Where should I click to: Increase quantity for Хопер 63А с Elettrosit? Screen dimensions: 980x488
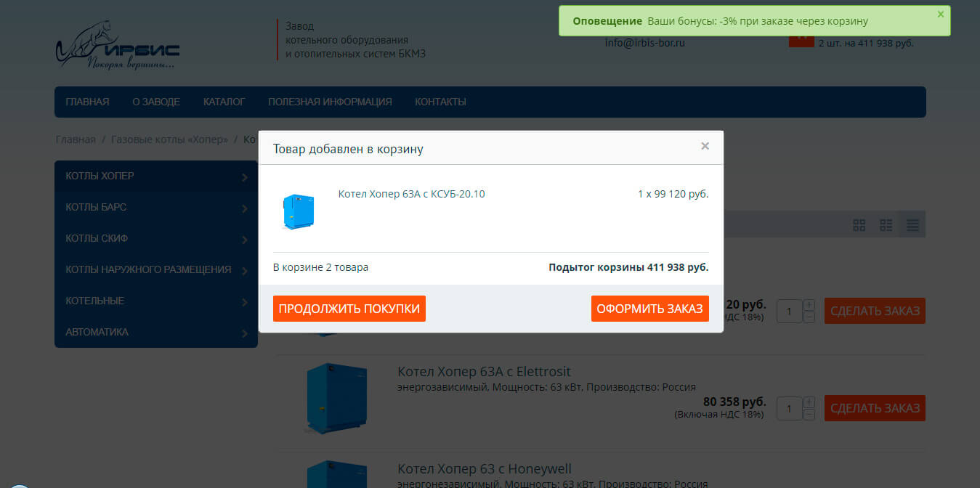tap(809, 402)
